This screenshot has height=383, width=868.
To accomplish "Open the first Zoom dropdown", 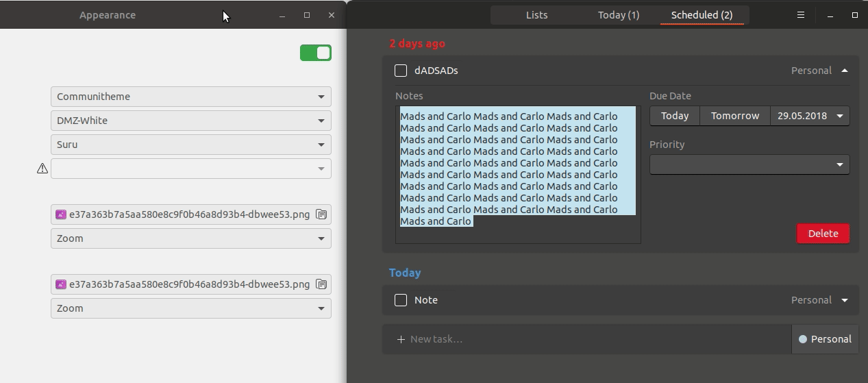I will point(191,238).
